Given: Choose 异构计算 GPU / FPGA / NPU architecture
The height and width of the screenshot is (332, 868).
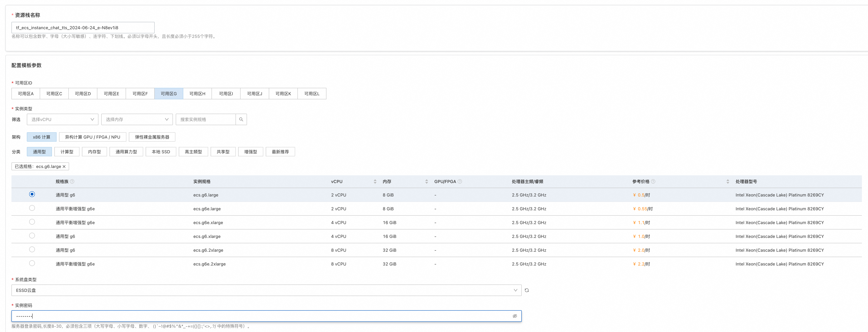Looking at the screenshot, I should 92,137.
